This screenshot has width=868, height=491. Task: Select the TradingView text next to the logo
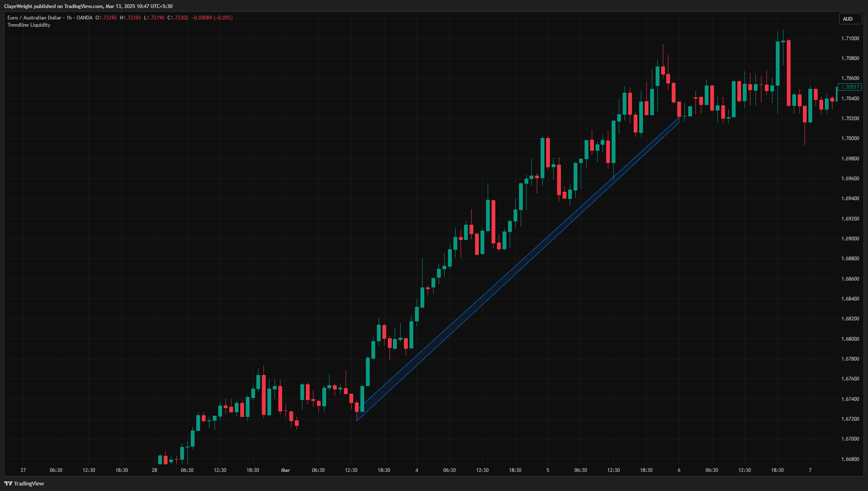click(29, 483)
